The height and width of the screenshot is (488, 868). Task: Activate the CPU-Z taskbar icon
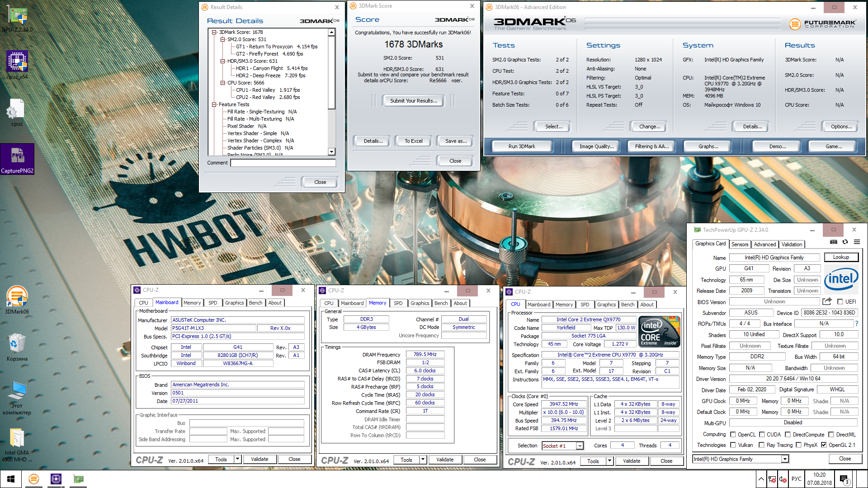(x=56, y=479)
